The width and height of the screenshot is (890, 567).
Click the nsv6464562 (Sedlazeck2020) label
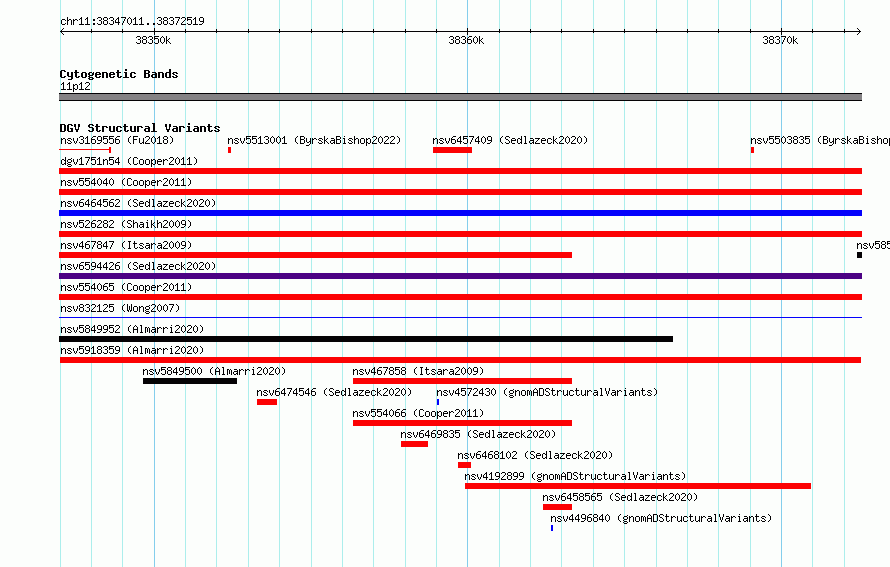point(138,203)
